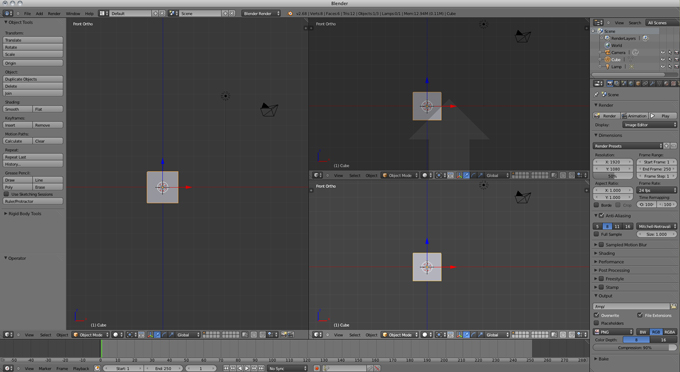Open the File menu
Screen dimensions: 680x372
click(27, 13)
